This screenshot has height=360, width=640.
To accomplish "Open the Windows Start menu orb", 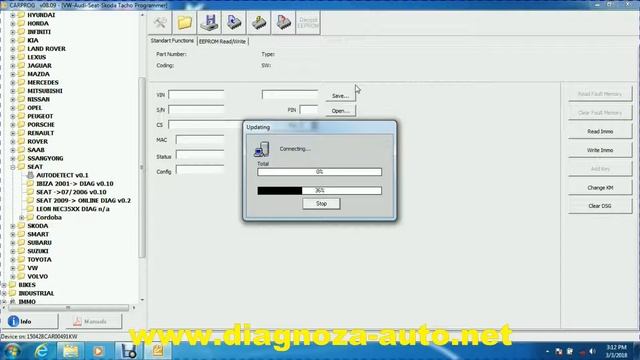I will pos(12,351).
